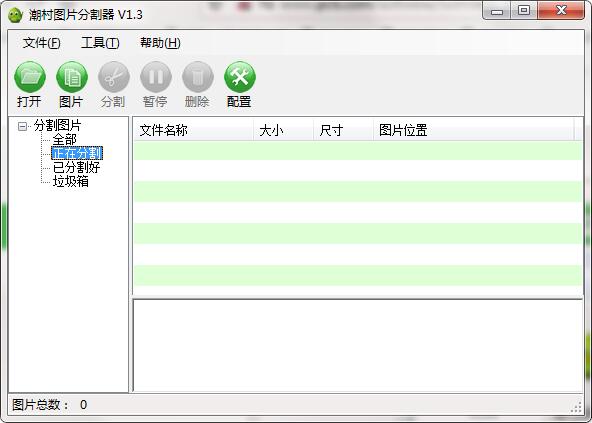Screen dimensions: 592x423
Task: Click the 图片位置 column header
Action: [x=474, y=130]
